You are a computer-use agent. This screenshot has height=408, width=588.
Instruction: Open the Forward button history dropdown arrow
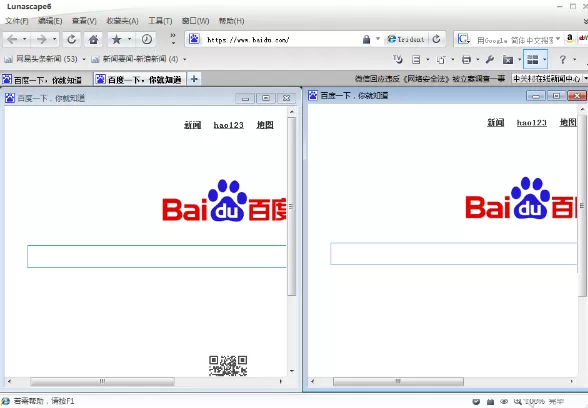pos(54,39)
